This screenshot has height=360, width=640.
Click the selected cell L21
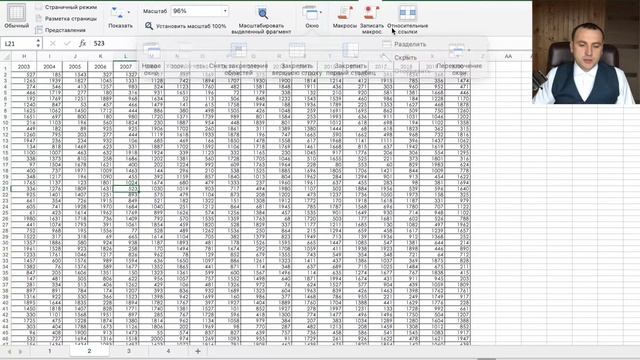[x=126, y=189]
